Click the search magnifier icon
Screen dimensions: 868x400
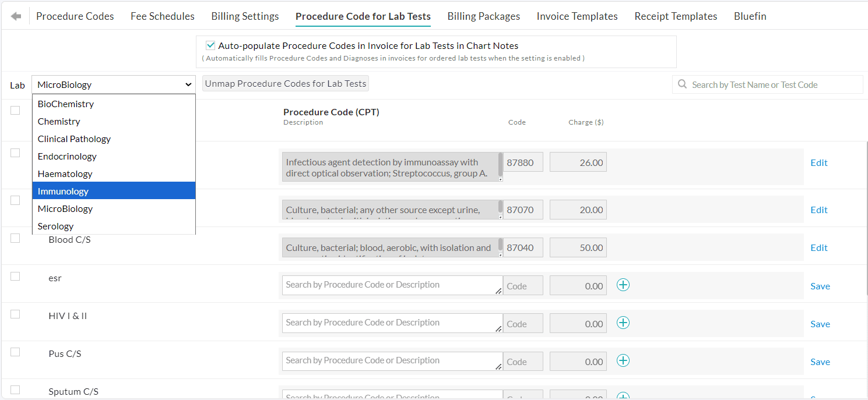click(x=682, y=84)
